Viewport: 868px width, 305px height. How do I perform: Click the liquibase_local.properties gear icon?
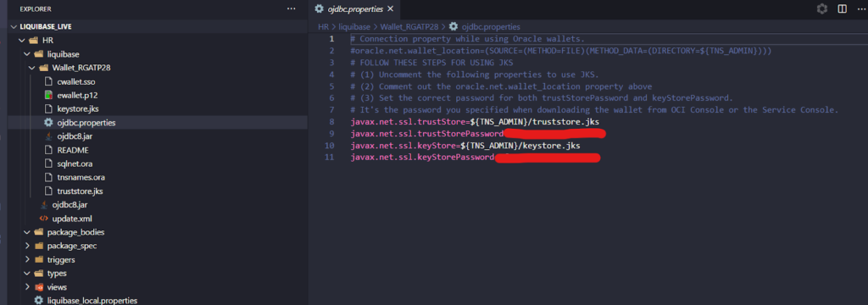coord(39,301)
